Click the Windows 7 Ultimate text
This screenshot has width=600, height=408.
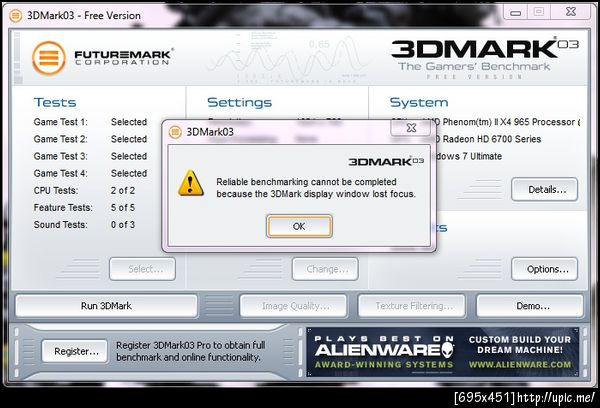[x=469, y=156]
